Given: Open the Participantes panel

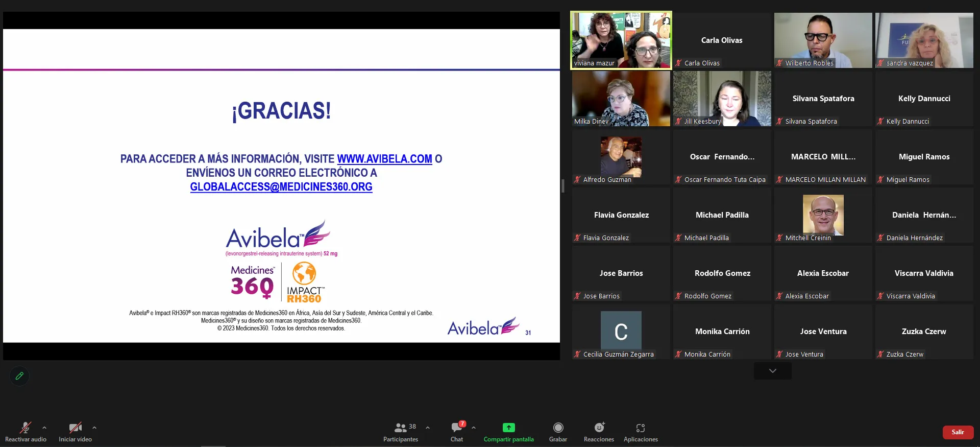Looking at the screenshot, I should click(x=401, y=428).
